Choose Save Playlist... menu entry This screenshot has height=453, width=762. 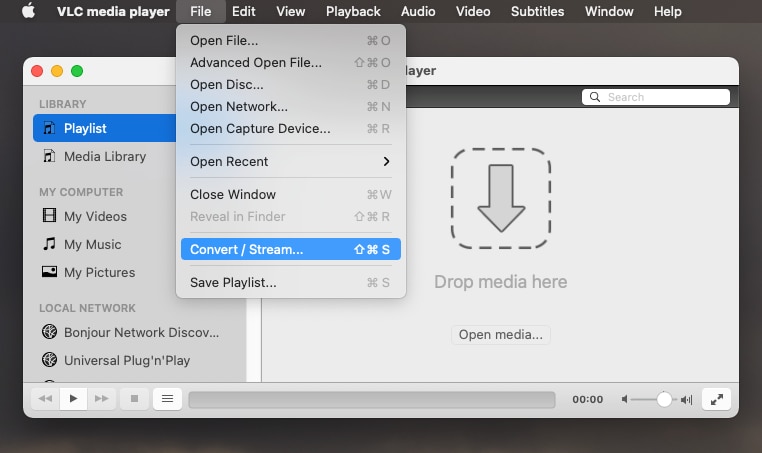coord(291,282)
